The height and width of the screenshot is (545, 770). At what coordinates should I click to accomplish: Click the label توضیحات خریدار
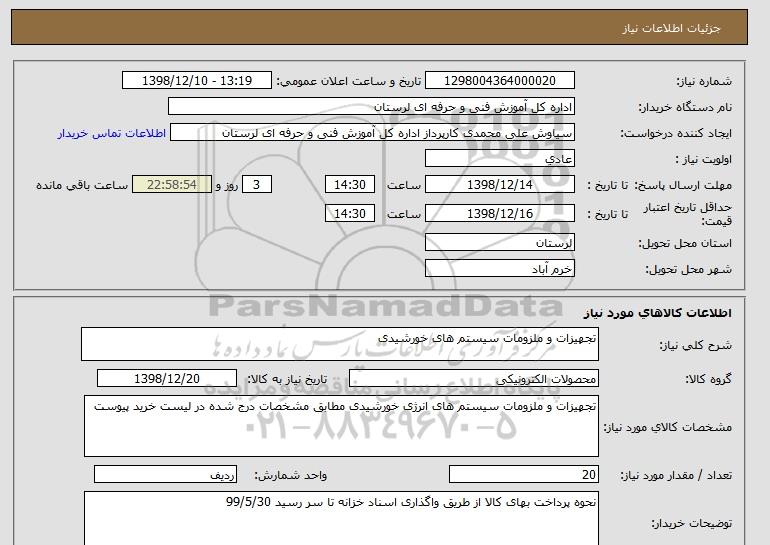click(692, 523)
